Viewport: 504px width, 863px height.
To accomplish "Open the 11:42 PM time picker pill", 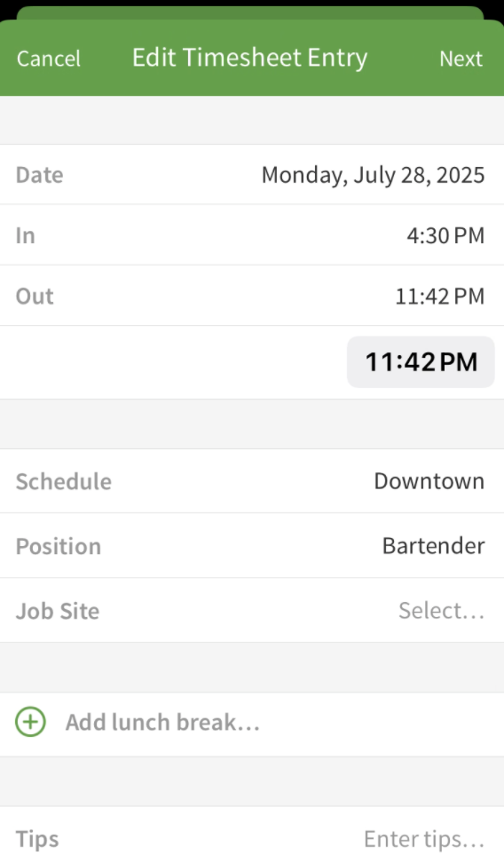I will click(x=421, y=361).
